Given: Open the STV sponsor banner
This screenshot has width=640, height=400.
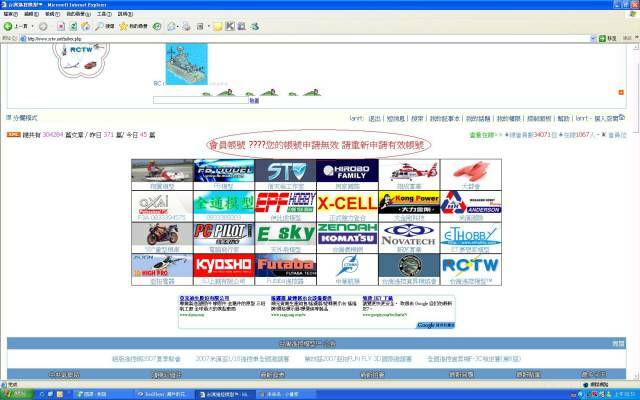Looking at the screenshot, I should point(285,171).
